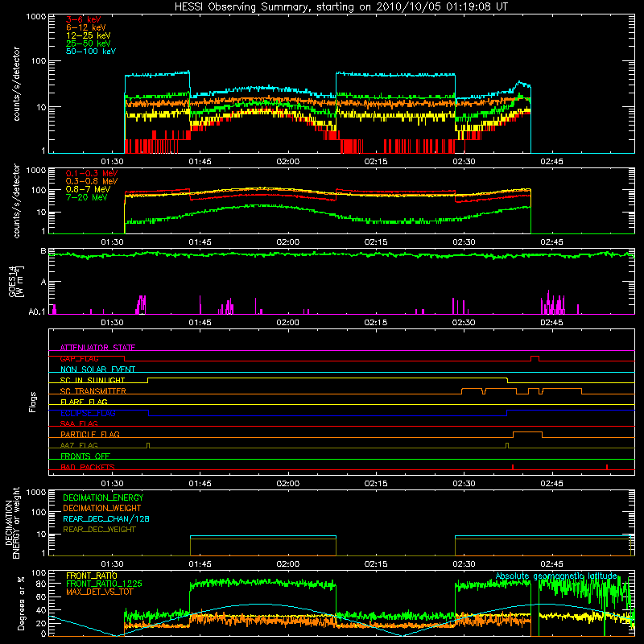Click the cyan 50-100 keV legend label
Viewport: 644px width, 644px height.
(x=91, y=52)
